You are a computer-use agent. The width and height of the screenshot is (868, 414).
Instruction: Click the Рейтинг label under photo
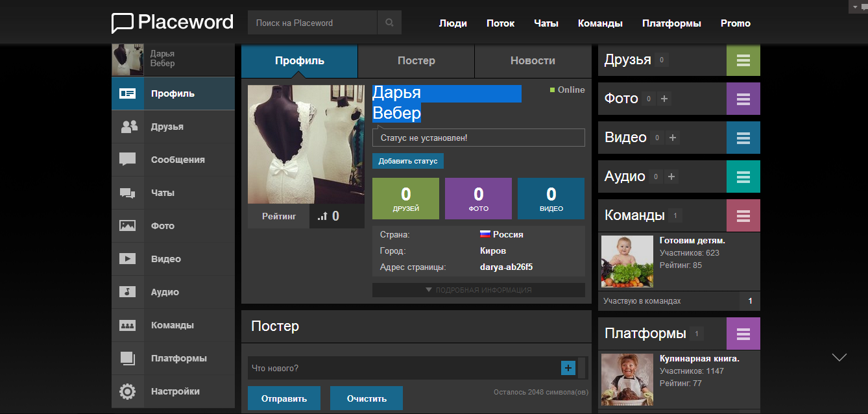point(279,216)
